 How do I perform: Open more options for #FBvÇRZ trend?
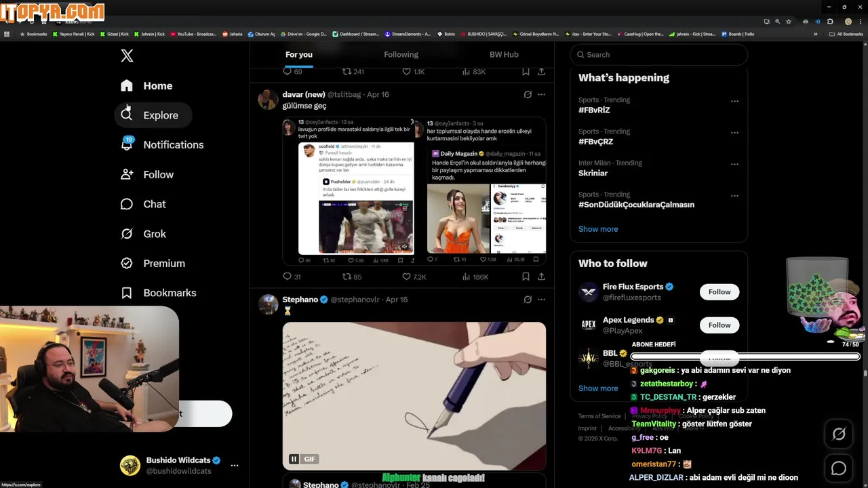click(x=734, y=133)
